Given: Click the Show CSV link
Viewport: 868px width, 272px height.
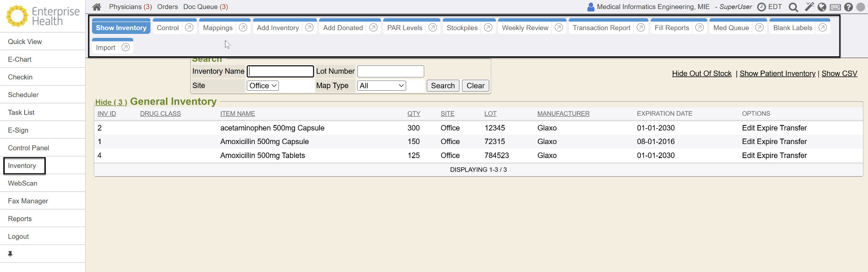Looking at the screenshot, I should [839, 73].
